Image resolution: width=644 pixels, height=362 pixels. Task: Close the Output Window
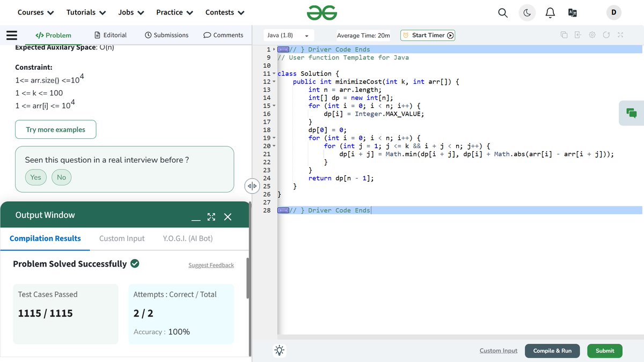pyautogui.click(x=228, y=217)
